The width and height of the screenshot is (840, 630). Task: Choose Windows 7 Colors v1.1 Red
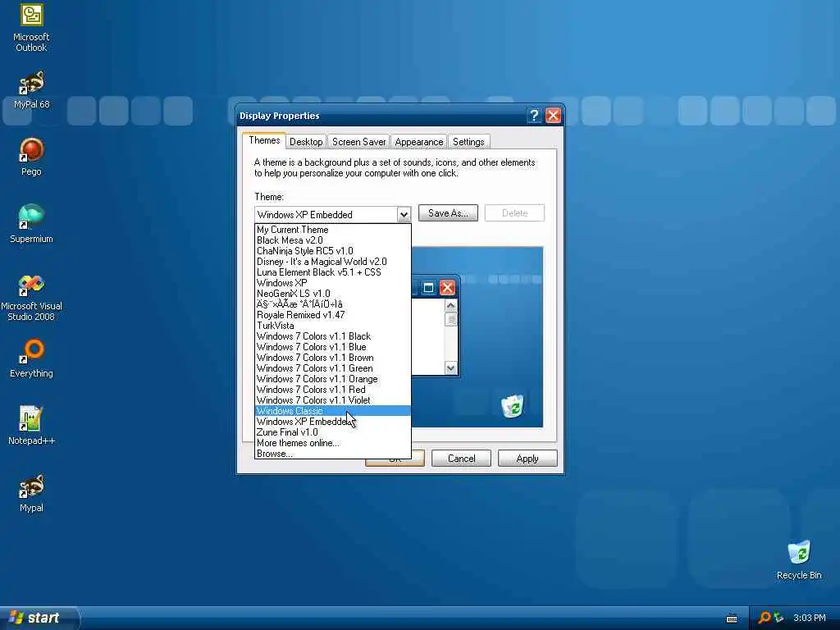coord(333,390)
